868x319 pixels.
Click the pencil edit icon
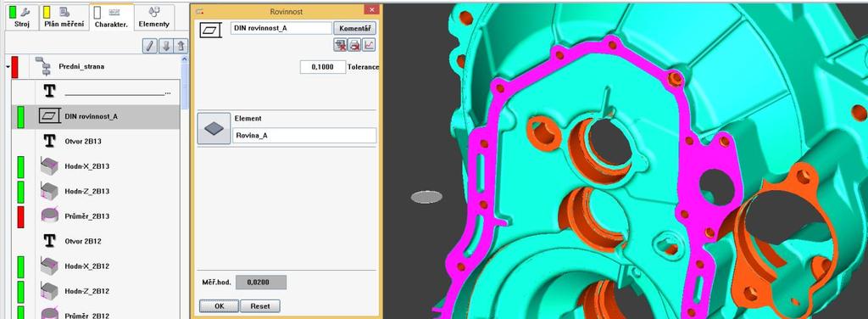pos(149,46)
